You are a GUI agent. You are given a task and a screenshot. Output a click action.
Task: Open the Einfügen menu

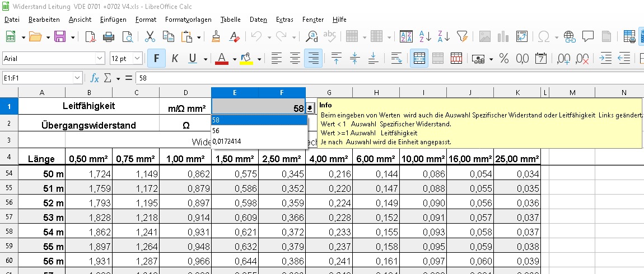tap(113, 19)
